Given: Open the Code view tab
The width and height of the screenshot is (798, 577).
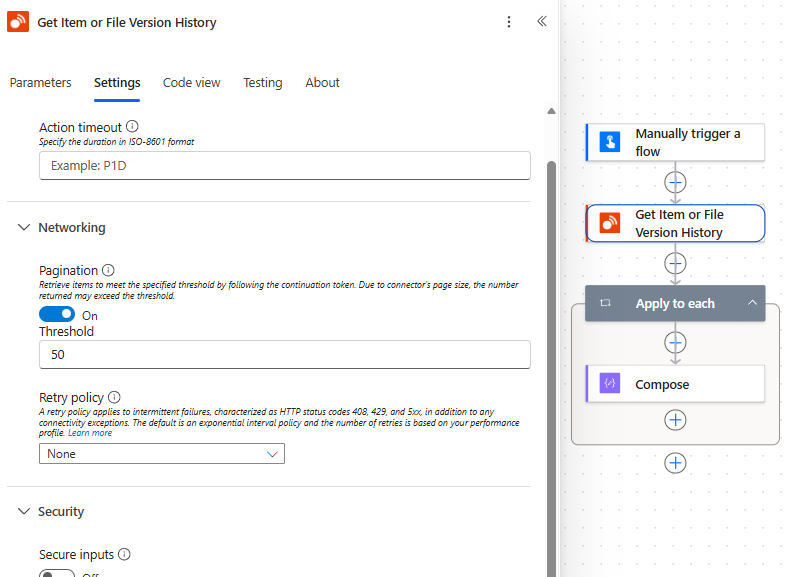Looking at the screenshot, I should (191, 82).
